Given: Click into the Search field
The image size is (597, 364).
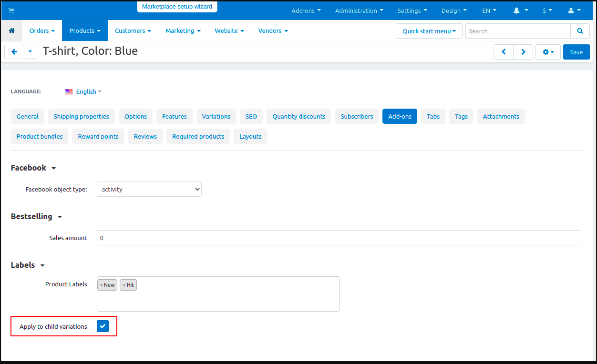Looking at the screenshot, I should click(x=518, y=31).
